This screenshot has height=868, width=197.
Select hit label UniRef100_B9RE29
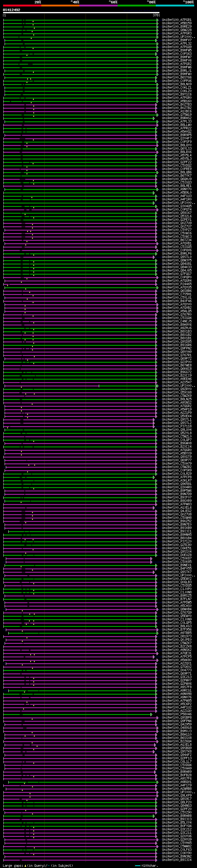176,26
